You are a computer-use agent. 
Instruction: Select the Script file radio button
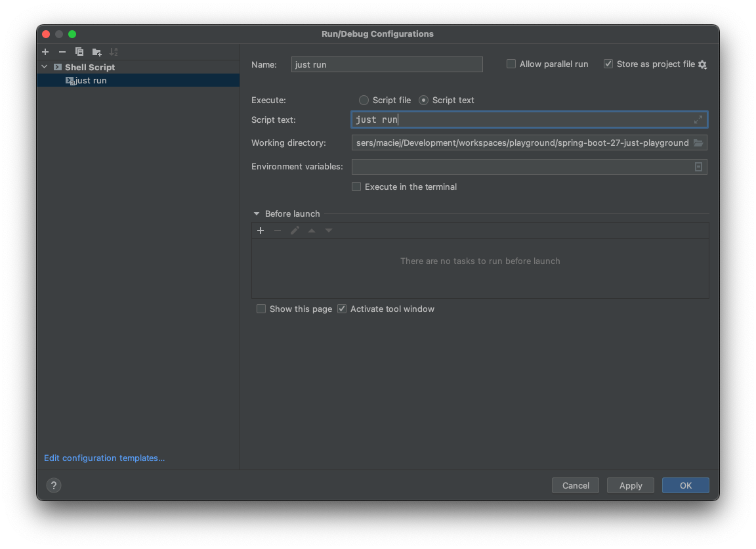pyautogui.click(x=364, y=100)
